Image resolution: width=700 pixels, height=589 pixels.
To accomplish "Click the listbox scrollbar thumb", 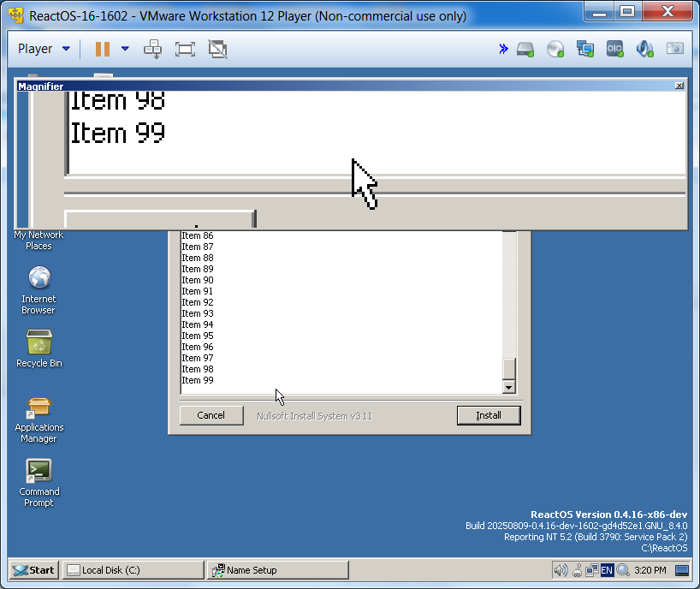I will (x=509, y=369).
